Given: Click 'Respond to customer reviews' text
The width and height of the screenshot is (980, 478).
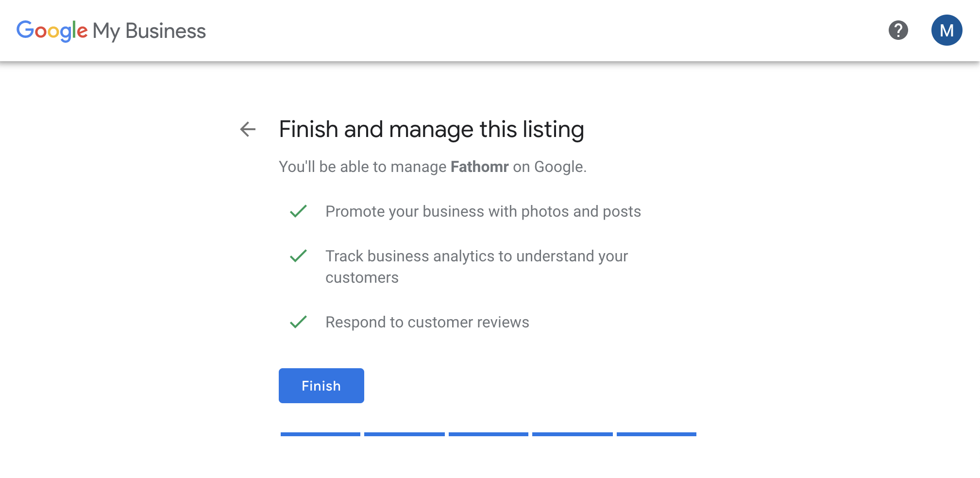Looking at the screenshot, I should (427, 322).
